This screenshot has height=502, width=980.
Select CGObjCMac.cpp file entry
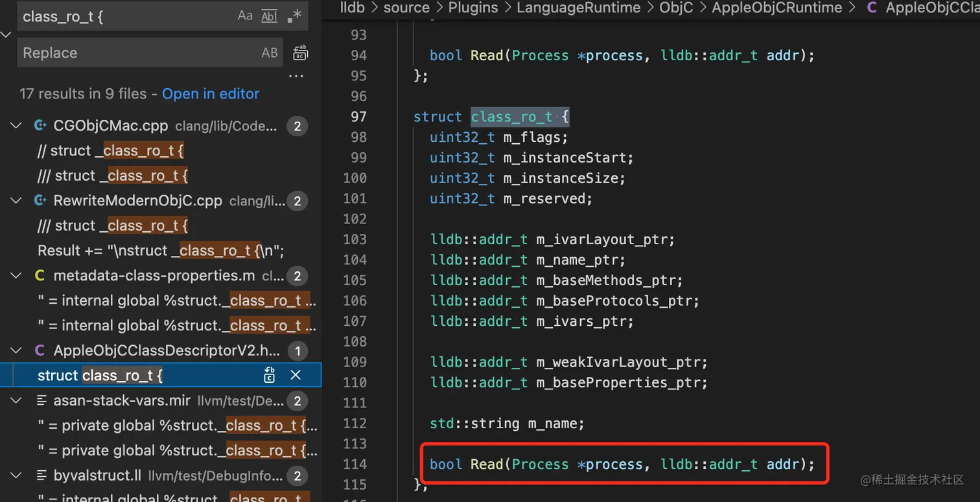[160, 126]
